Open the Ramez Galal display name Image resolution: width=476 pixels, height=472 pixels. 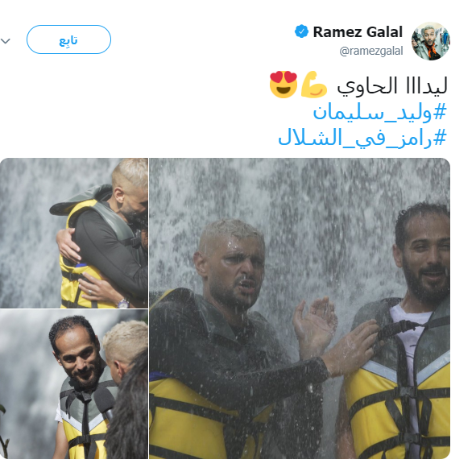pyautogui.click(x=358, y=32)
